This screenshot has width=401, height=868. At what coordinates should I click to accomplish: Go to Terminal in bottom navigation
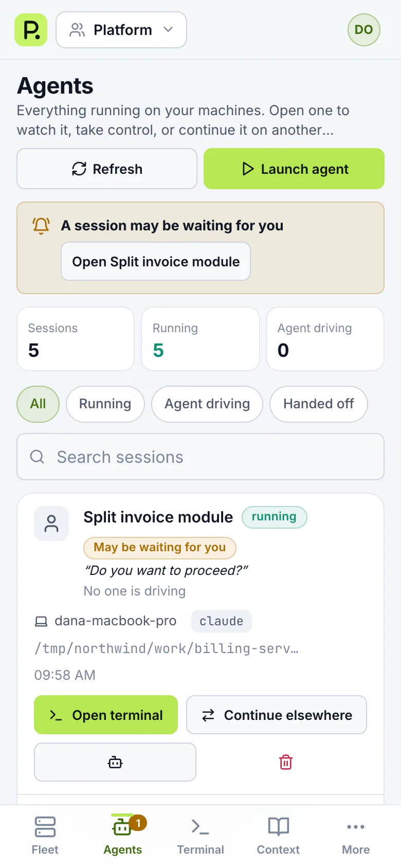click(200, 836)
